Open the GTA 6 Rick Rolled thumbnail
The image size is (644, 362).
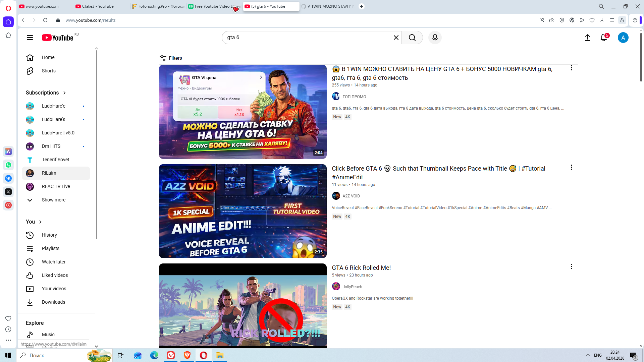click(243, 305)
